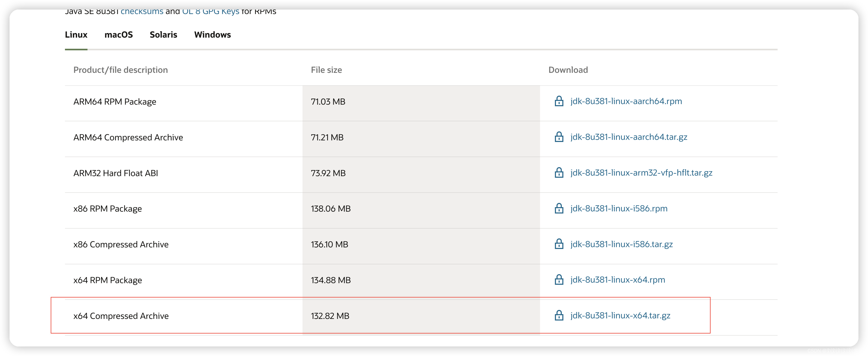Open the macOS tab
Viewport: 868px width, 356px height.
(x=119, y=35)
